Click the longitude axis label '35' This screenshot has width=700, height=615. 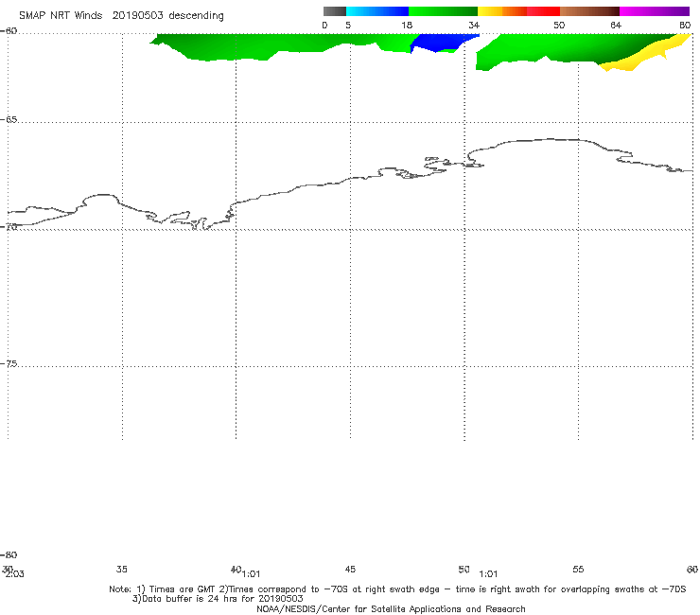click(122, 569)
